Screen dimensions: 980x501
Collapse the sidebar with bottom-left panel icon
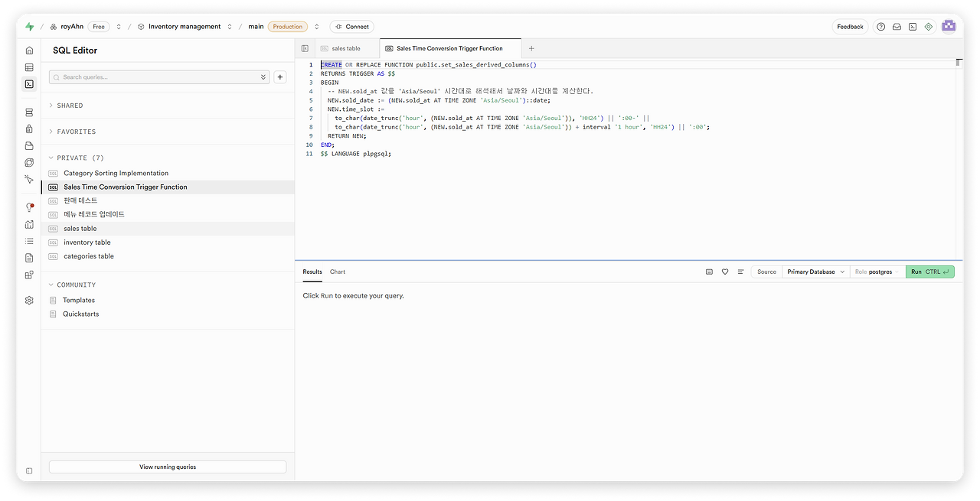click(29, 470)
